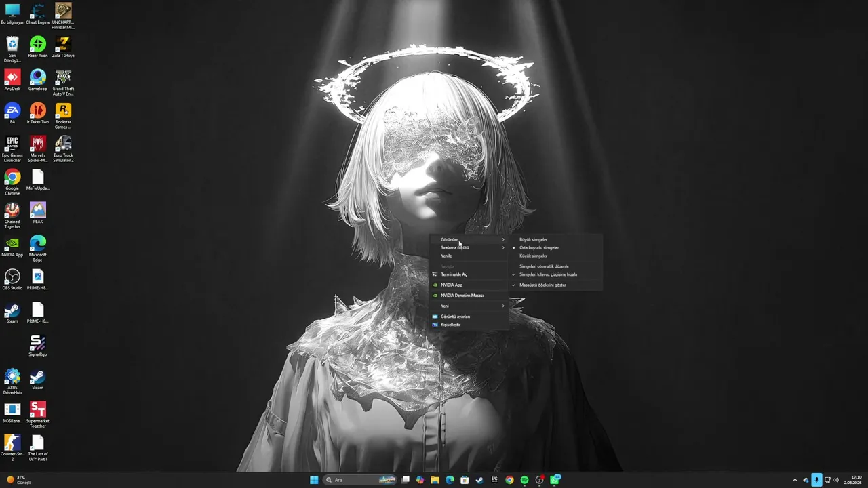This screenshot has height=488, width=868.
Task: Open File Explorer from the taskbar
Action: click(435, 480)
